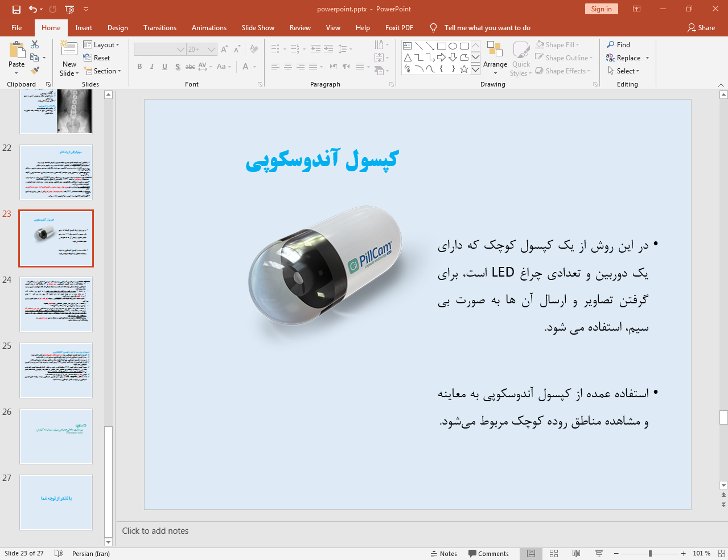Click the Share button

tap(701, 28)
